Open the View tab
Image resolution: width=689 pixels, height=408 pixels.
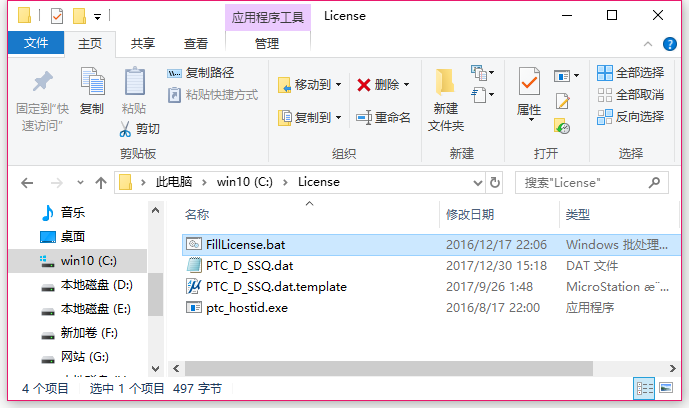(196, 43)
